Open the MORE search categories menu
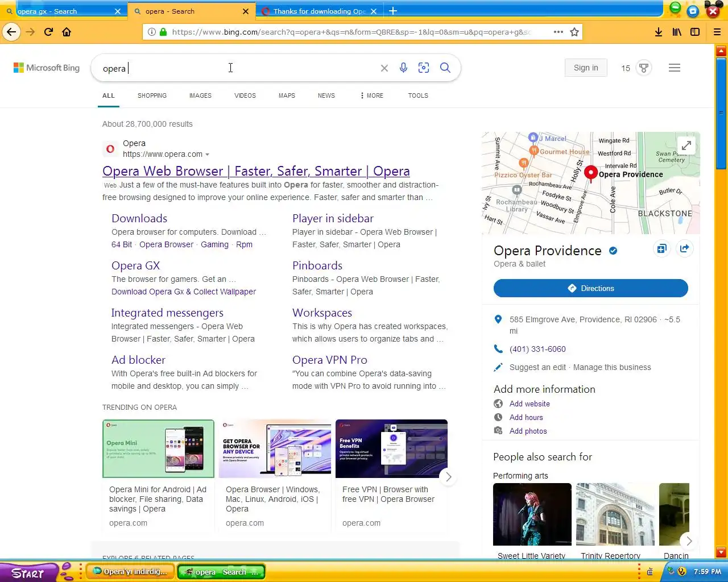 [x=371, y=95]
